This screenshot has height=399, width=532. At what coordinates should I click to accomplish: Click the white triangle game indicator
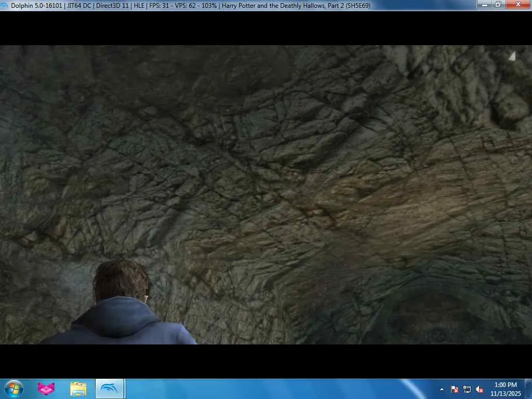pyautogui.click(x=512, y=56)
